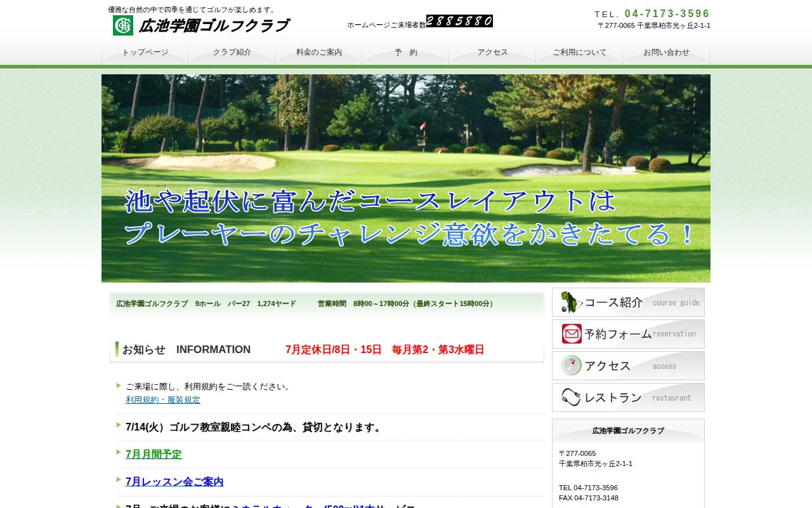Click the sidebar TEL 04-7173-3596 line
Viewport: 812px width, 508px height.
coord(588,488)
